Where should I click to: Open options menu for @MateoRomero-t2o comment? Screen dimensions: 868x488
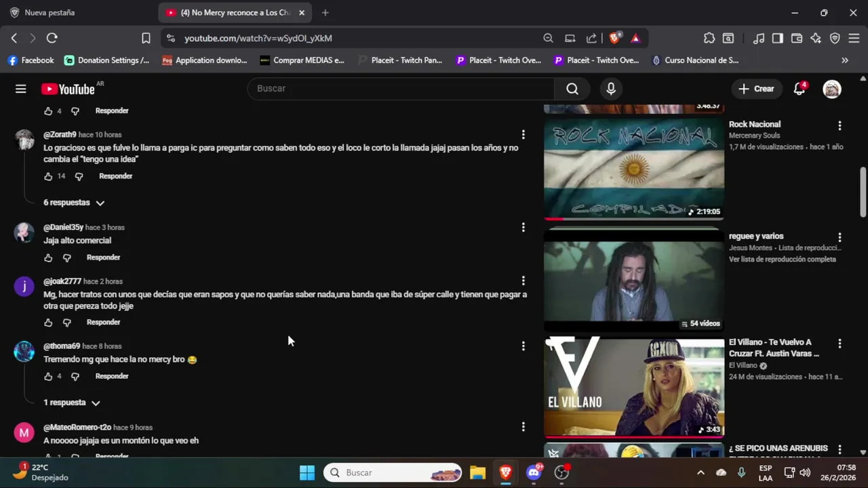tap(523, 427)
